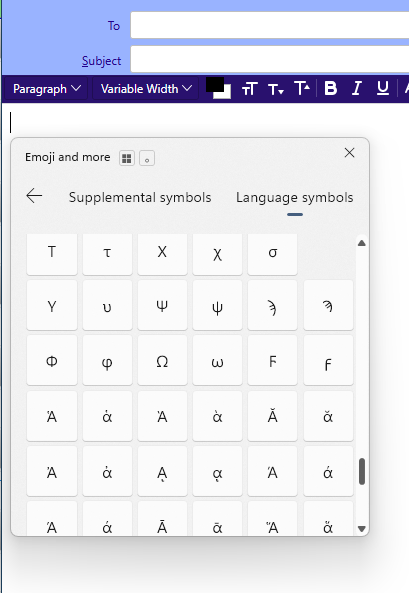Image resolution: width=409 pixels, height=593 pixels.
Task: Toggle Italic text formatting
Action: (x=356, y=88)
